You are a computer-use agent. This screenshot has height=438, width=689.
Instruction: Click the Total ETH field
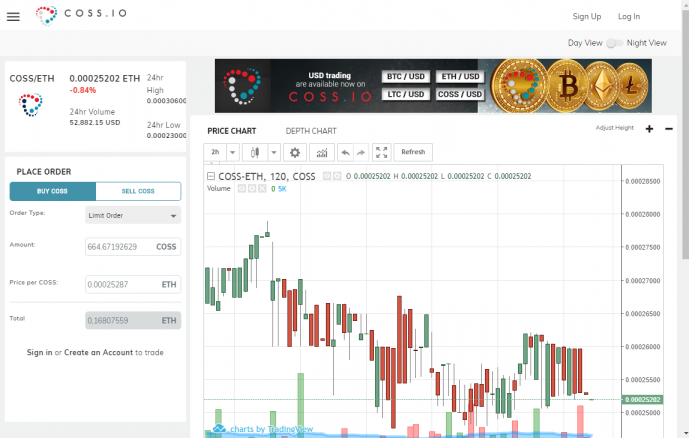133,320
